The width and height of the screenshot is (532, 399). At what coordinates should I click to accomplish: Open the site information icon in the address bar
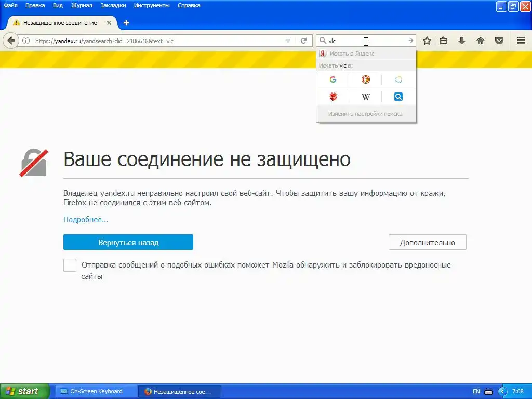pos(26,41)
